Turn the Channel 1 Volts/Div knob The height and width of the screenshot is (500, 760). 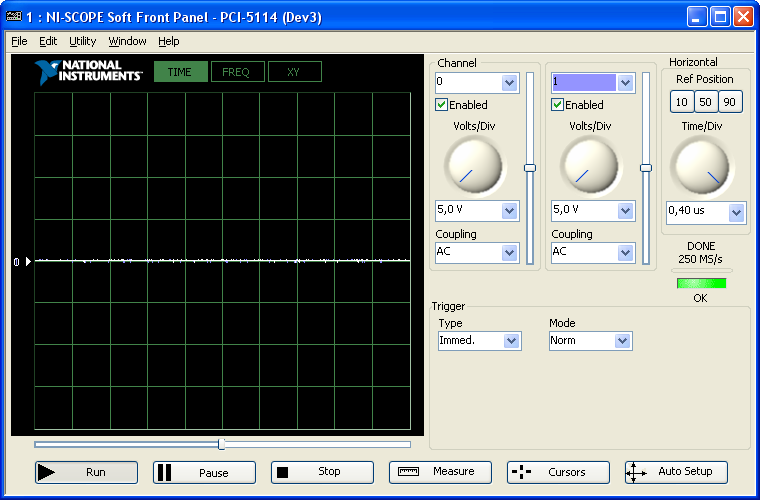coord(591,166)
